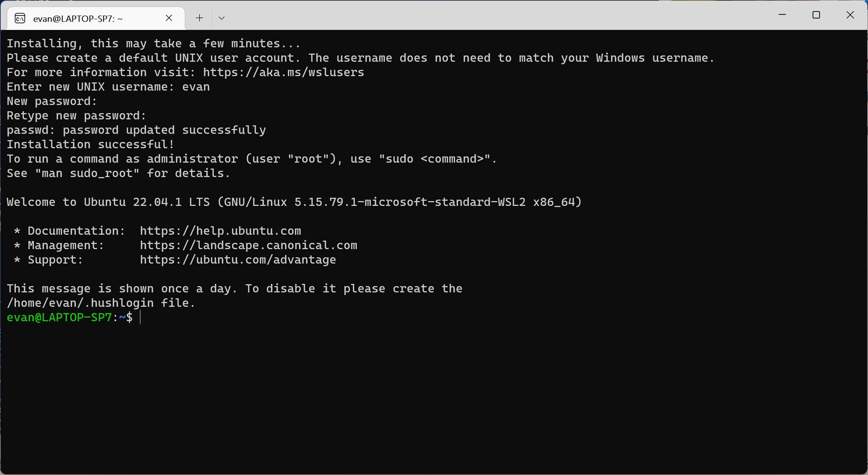Click the "Installation successful!" text
Viewport: 868px width, 475px height.
click(x=90, y=144)
